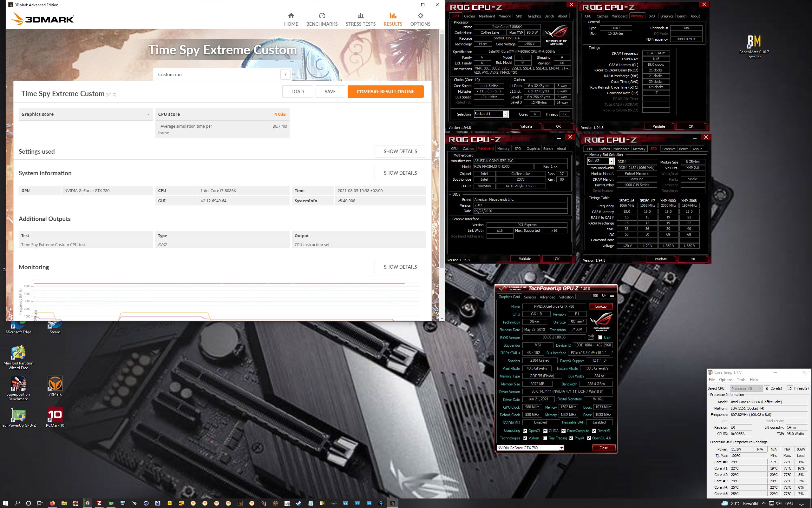Click the CPU-Z red Z taskbar icon

(x=99, y=503)
